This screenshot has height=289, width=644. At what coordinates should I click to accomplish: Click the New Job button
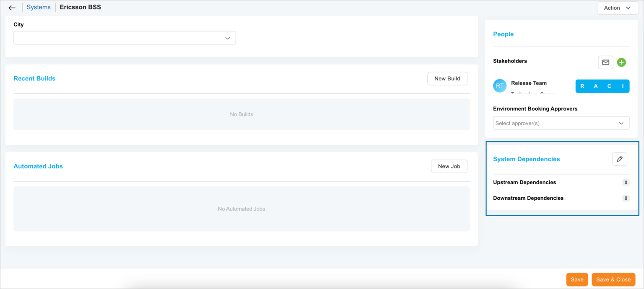pyautogui.click(x=449, y=166)
